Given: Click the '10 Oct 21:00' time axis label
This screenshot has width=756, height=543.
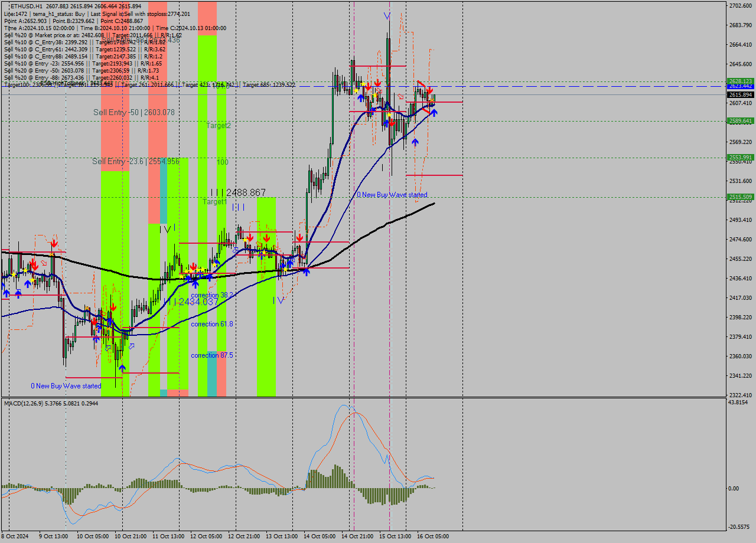Looking at the screenshot, I should pos(130,537).
